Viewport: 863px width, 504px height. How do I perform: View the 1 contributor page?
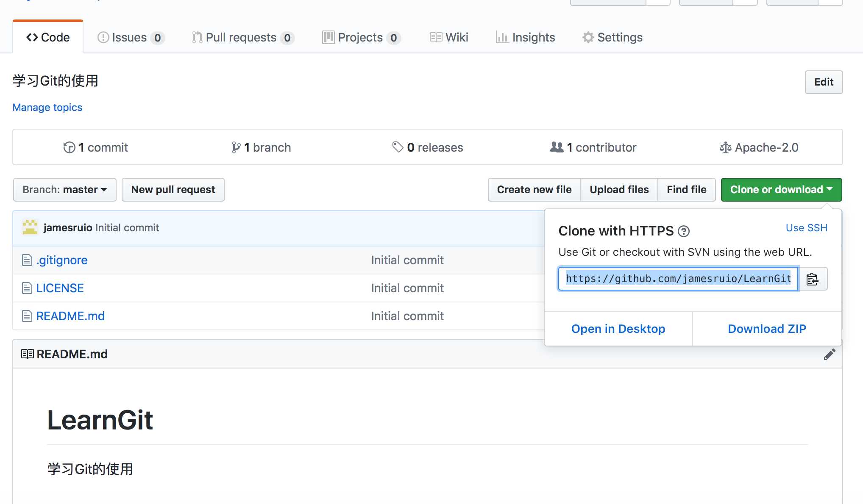coord(593,147)
